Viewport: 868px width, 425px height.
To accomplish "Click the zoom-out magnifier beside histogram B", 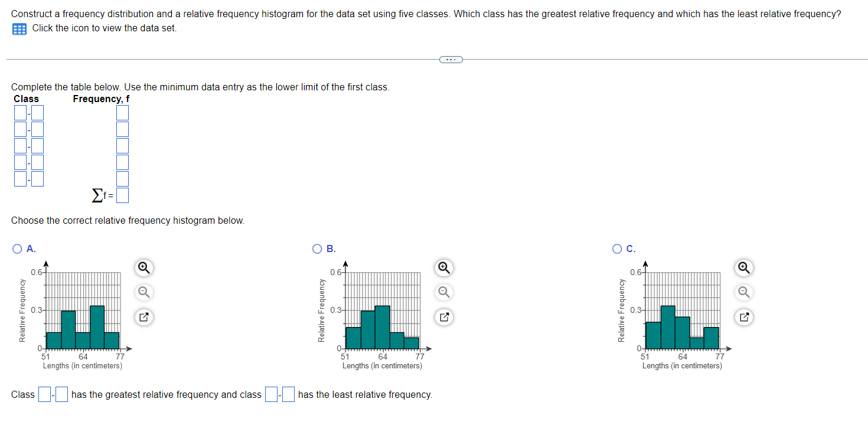I will coord(443,292).
